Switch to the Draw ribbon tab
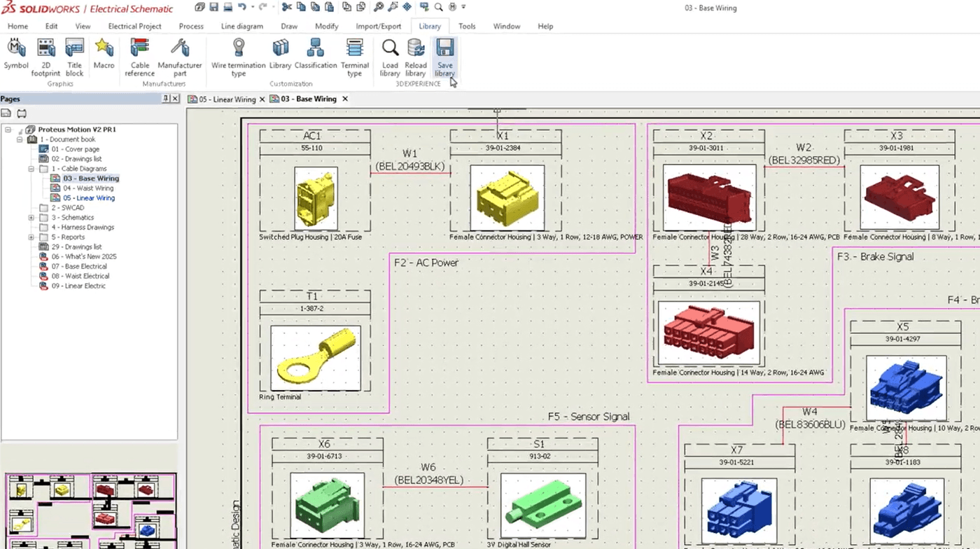Image resolution: width=980 pixels, height=549 pixels. [289, 26]
